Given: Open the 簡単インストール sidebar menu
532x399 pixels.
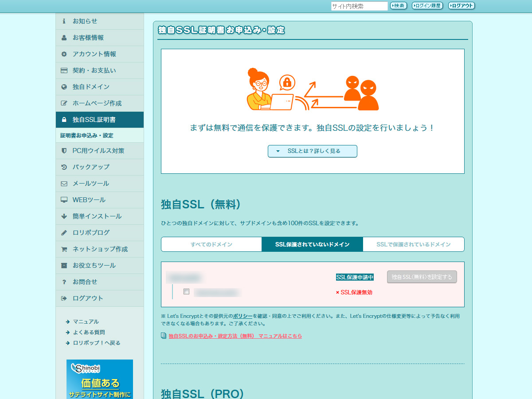Looking at the screenshot, I should pos(97,216).
